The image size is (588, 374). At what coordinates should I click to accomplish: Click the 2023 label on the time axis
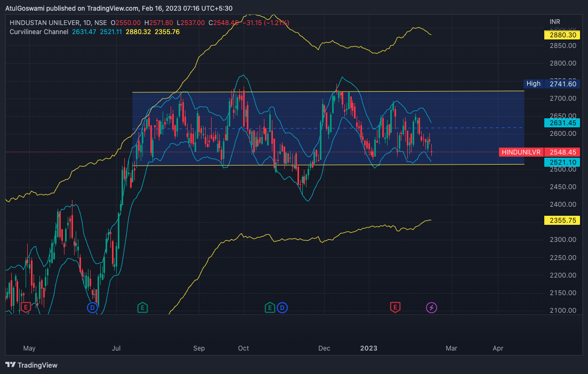pos(368,348)
